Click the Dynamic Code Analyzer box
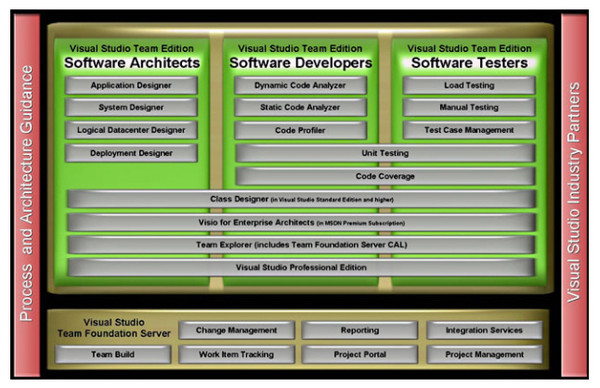This screenshot has width=600, height=388. pyautogui.click(x=300, y=85)
